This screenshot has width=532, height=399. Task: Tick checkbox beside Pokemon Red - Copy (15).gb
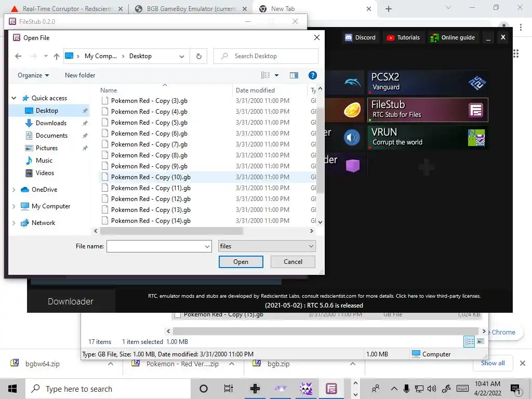click(178, 315)
